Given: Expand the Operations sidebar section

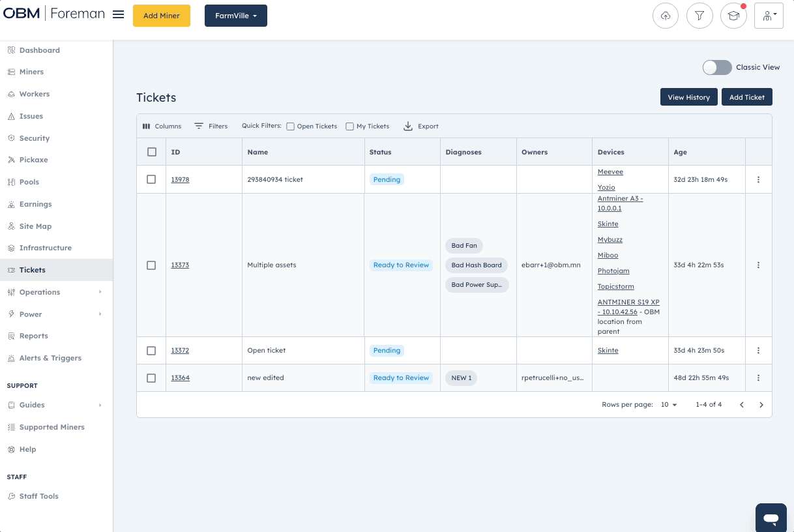Looking at the screenshot, I should (x=41, y=292).
